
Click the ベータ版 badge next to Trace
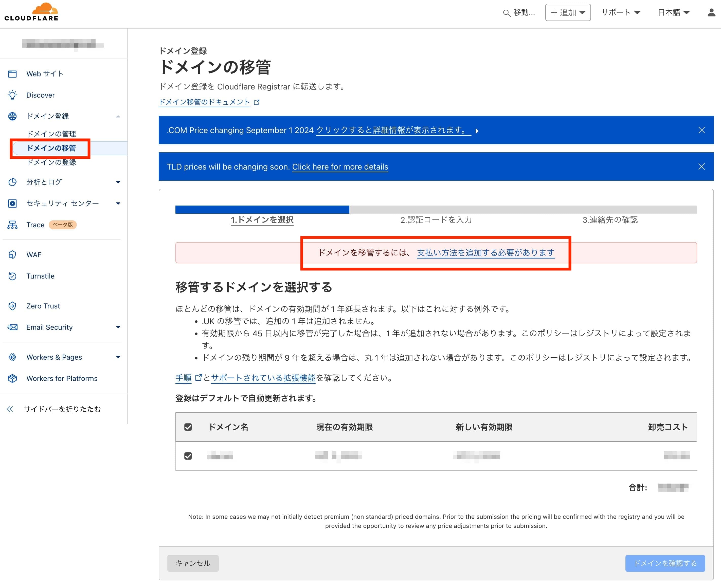click(x=63, y=225)
